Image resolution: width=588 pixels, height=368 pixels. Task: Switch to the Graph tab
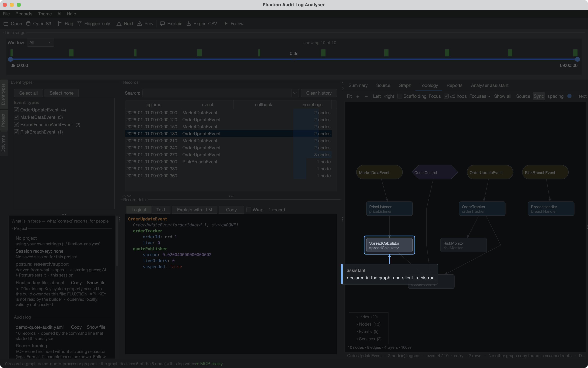405,86
